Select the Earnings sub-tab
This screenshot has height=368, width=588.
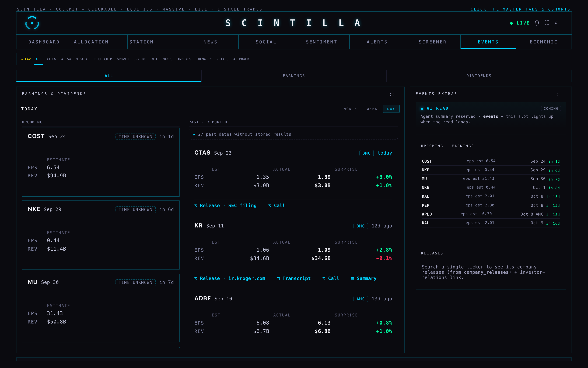[x=294, y=76]
